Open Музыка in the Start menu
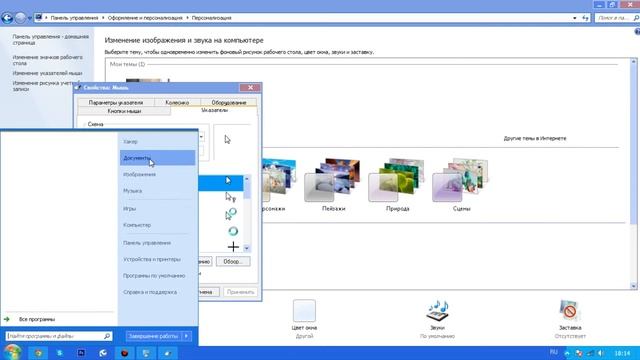Image resolution: width=640 pixels, height=360 pixels. pos(132,191)
